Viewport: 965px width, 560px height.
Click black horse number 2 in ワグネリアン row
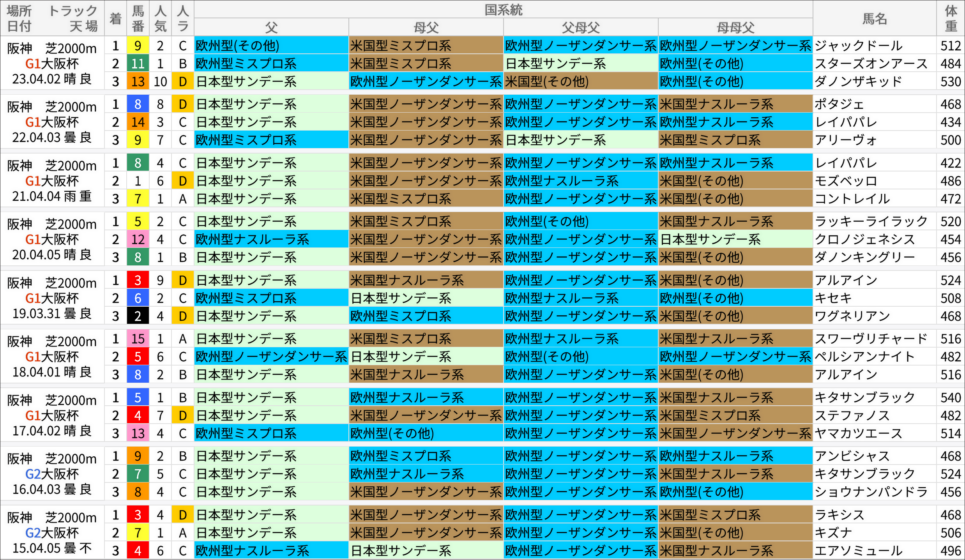click(x=138, y=316)
